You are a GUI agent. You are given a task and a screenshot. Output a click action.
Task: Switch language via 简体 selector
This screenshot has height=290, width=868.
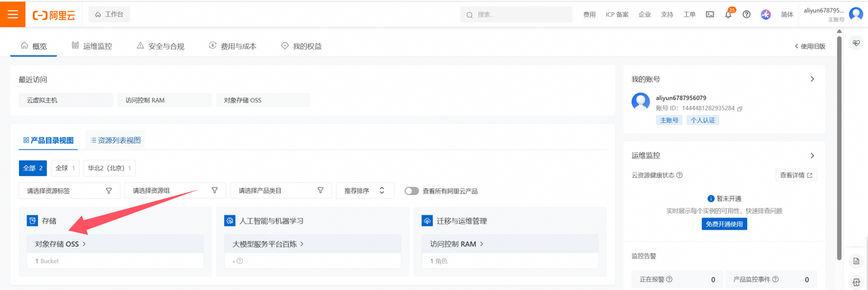pos(787,14)
